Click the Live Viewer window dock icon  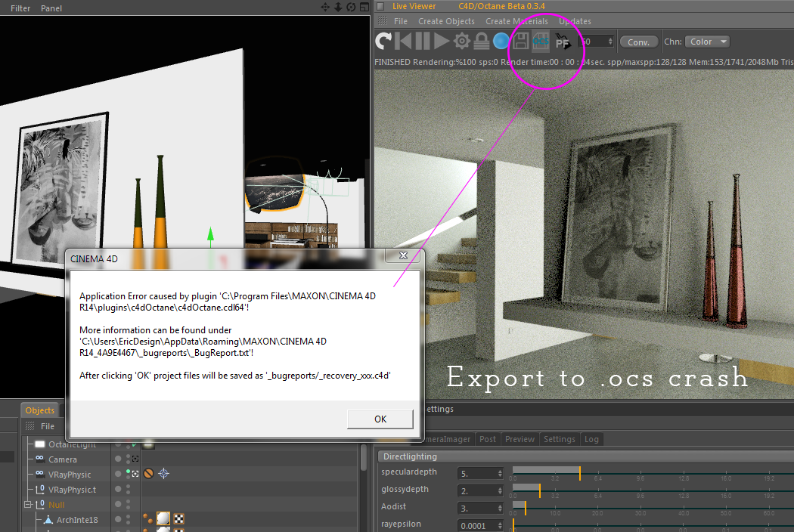tap(381, 6)
